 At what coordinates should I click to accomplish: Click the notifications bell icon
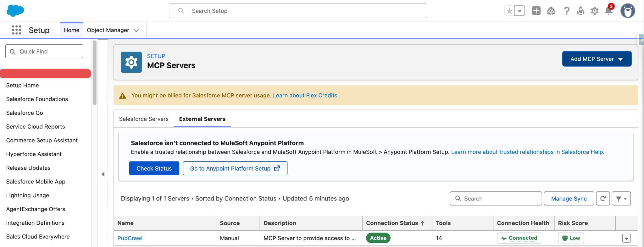[x=609, y=11]
